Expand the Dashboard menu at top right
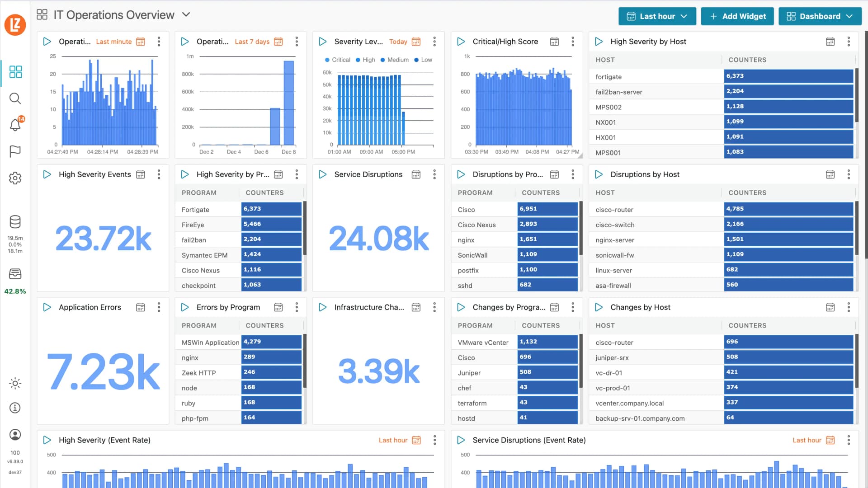This screenshot has width=868, height=488. click(820, 16)
